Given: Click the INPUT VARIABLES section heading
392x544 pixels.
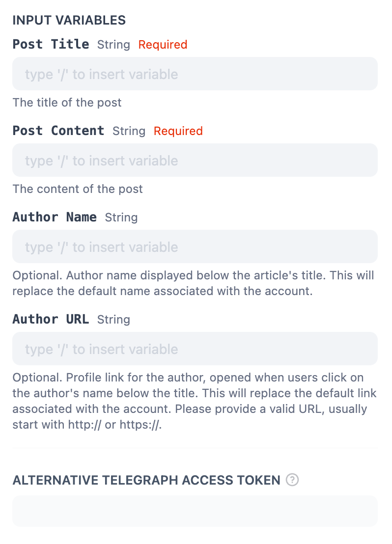Looking at the screenshot, I should pyautogui.click(x=69, y=20).
